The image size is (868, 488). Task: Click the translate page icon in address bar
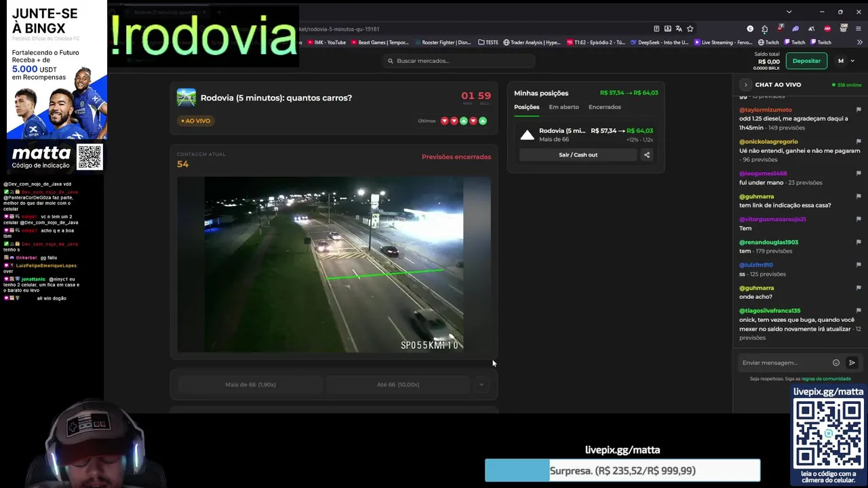[x=679, y=29]
